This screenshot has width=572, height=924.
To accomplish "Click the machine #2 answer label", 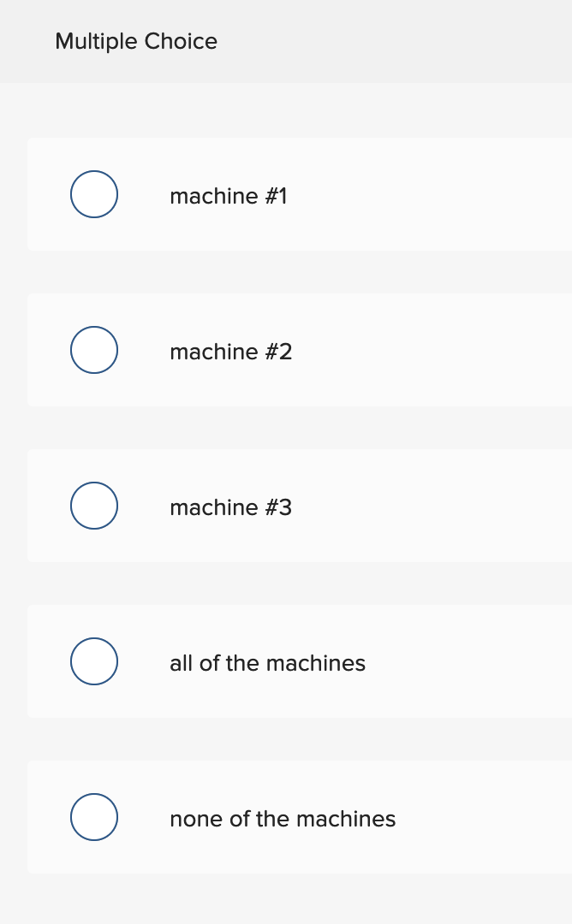I will click(x=230, y=352).
